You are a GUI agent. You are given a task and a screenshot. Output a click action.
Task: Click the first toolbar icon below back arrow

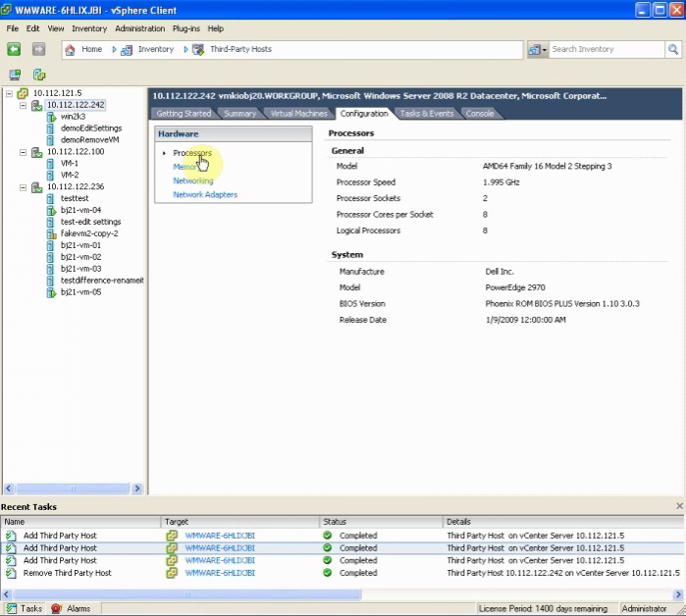[15, 75]
